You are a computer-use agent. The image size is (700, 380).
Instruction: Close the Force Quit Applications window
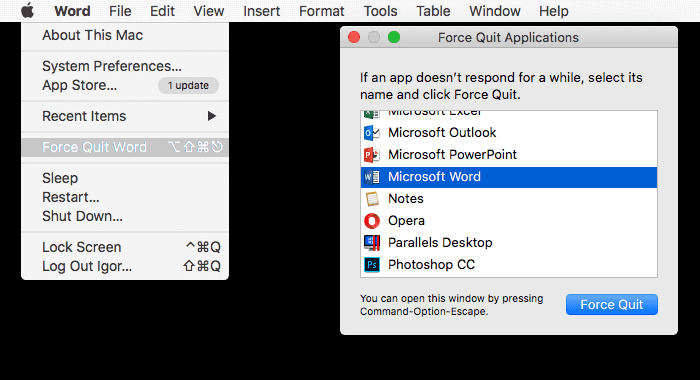[x=354, y=37]
